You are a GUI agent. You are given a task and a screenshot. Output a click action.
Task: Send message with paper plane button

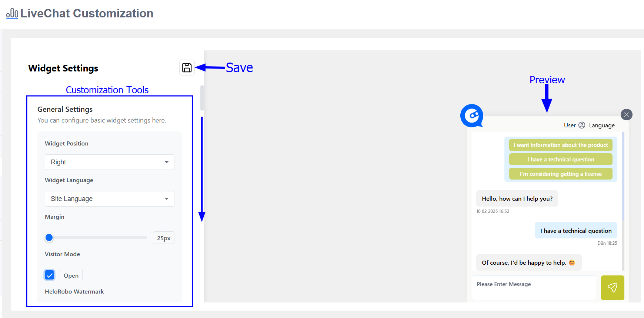tap(613, 288)
